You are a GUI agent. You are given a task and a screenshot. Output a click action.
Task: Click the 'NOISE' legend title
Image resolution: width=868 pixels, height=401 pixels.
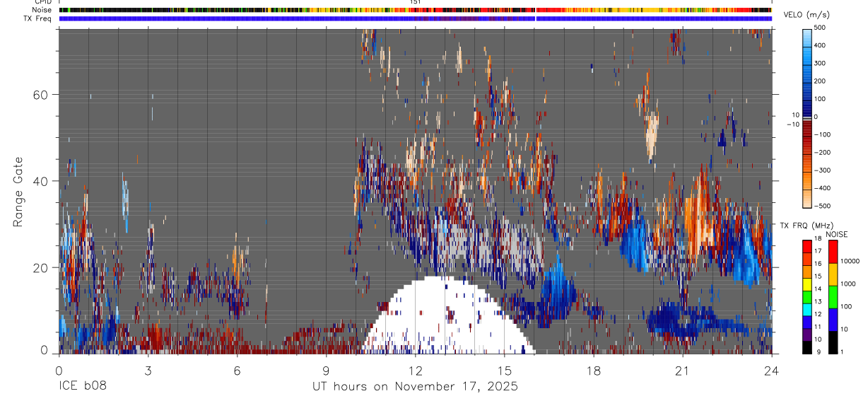[838, 234]
